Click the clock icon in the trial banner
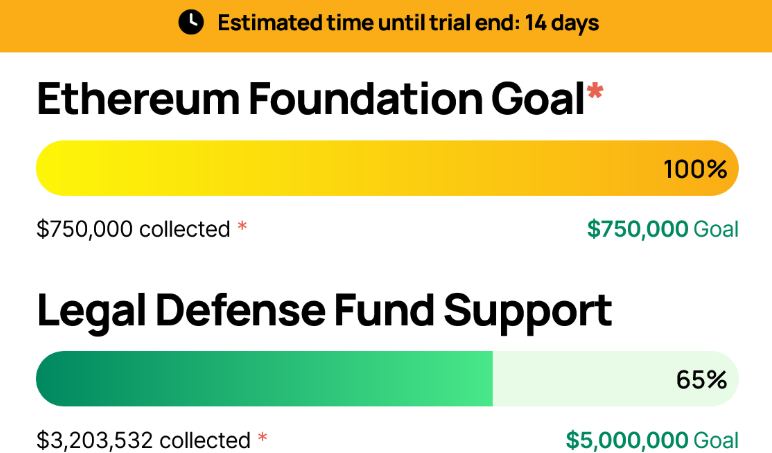Viewport: 772px width, 453px height. click(191, 22)
